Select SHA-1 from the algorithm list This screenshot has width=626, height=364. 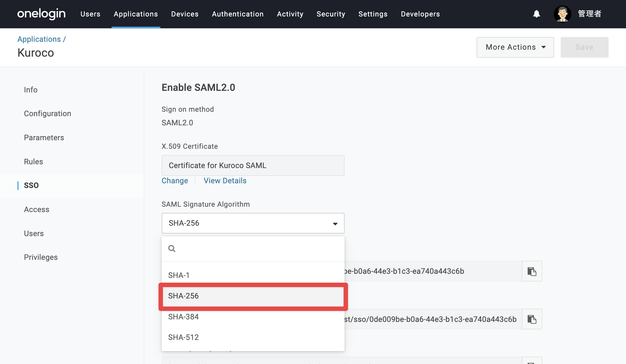253,275
